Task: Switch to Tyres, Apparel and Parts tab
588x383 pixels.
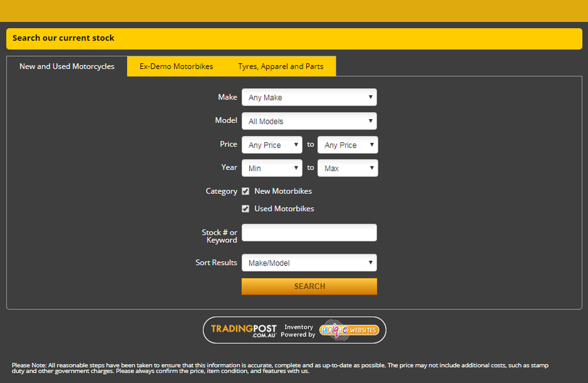Action: pyautogui.click(x=281, y=67)
